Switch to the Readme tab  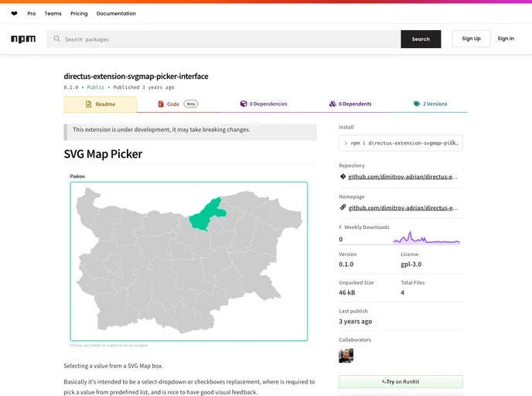(x=100, y=104)
